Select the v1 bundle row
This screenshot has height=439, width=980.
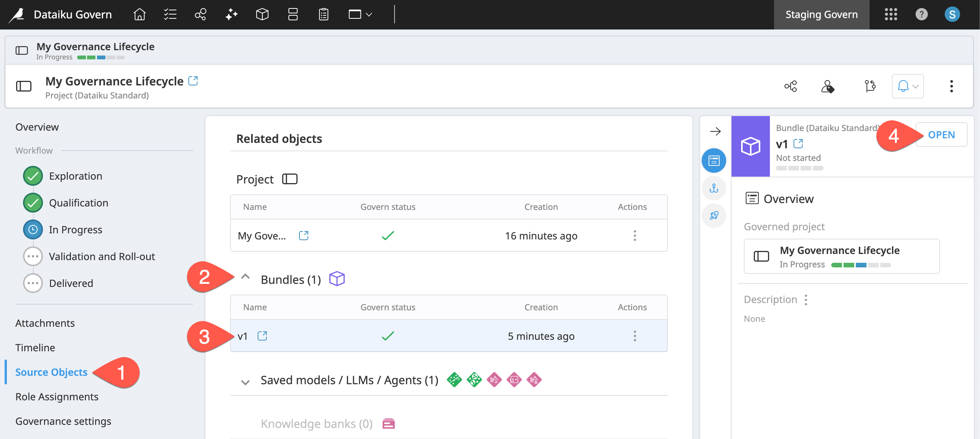coord(449,336)
